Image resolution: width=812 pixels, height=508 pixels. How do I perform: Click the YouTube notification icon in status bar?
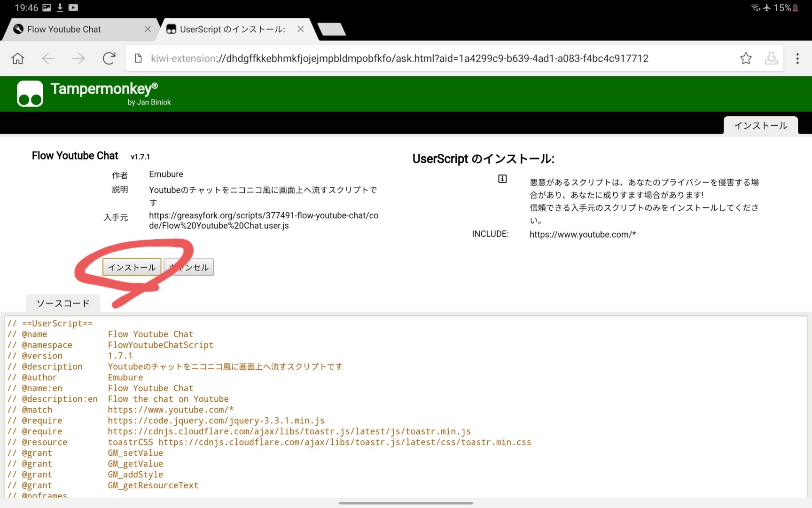tap(73, 8)
